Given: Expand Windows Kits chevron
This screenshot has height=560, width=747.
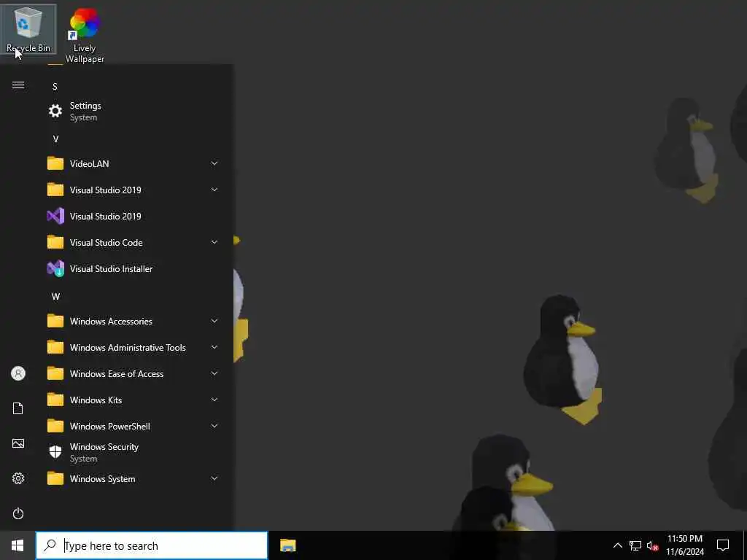Looking at the screenshot, I should (214, 400).
